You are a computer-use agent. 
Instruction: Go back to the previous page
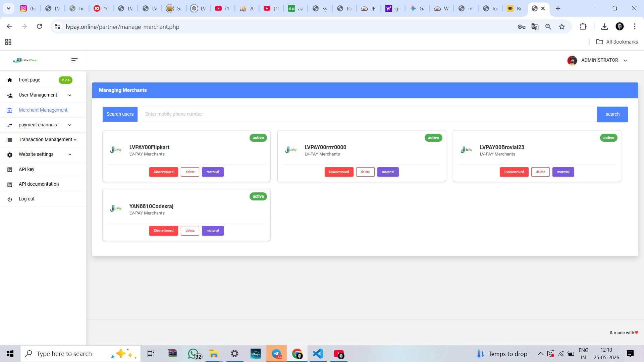pos(9,26)
